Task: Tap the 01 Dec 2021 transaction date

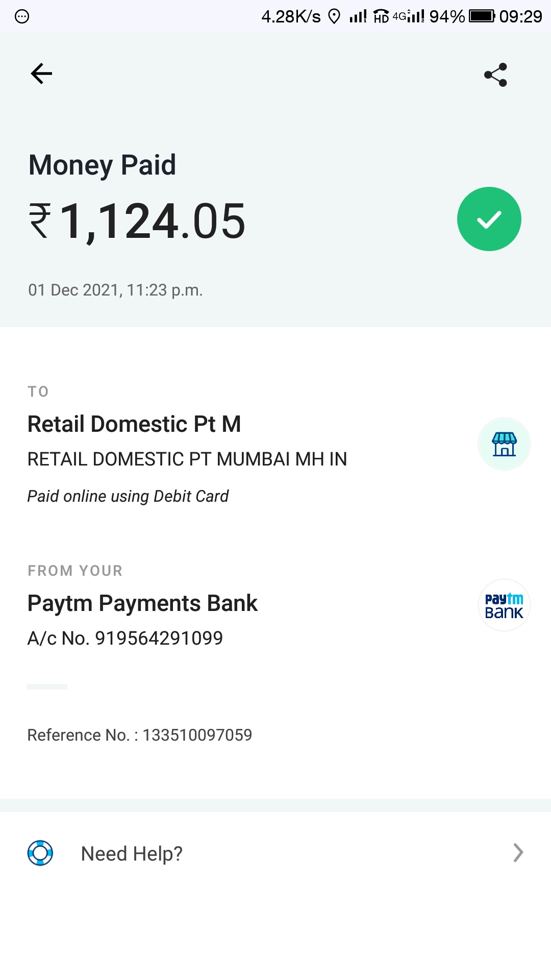Action: pos(115,290)
